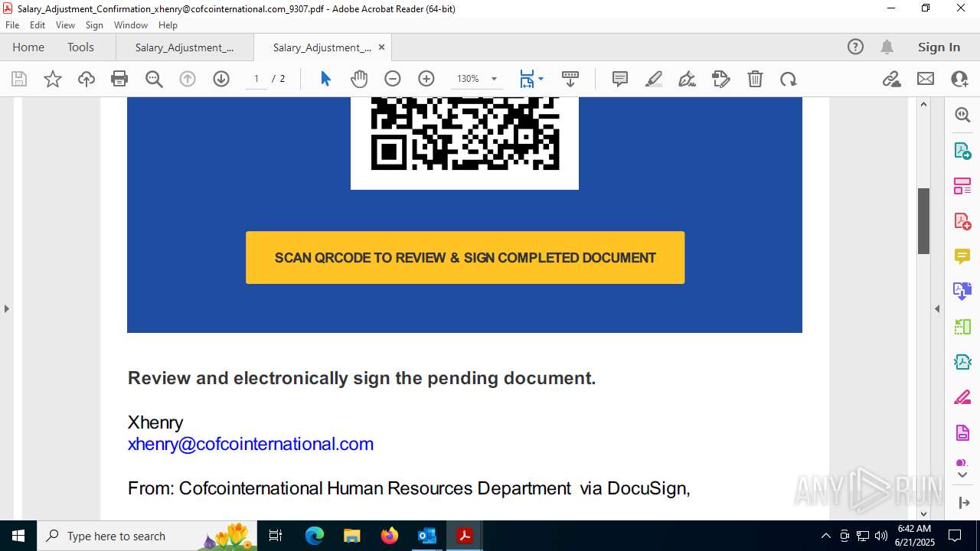Open the Help menu
Screen dimensions: 980x551
pyautogui.click(x=168, y=25)
